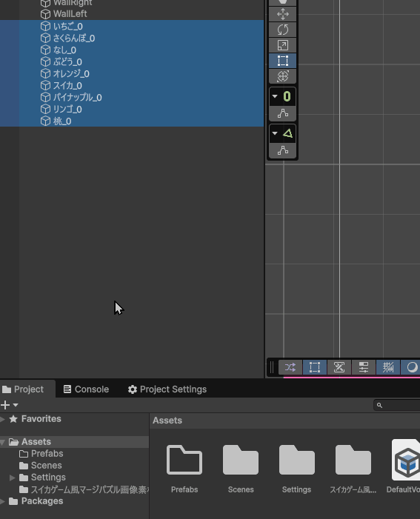Click the edit shape icon under the green triangle

click(x=282, y=150)
